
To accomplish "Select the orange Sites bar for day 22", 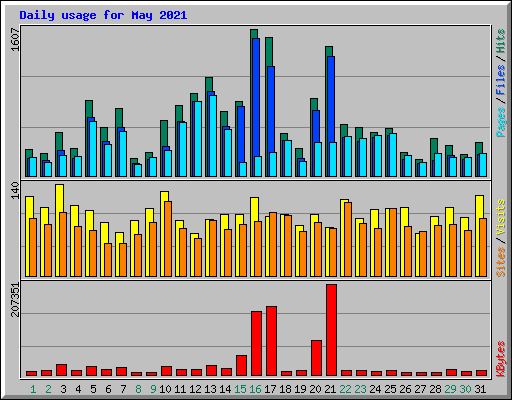I will 348,239.
